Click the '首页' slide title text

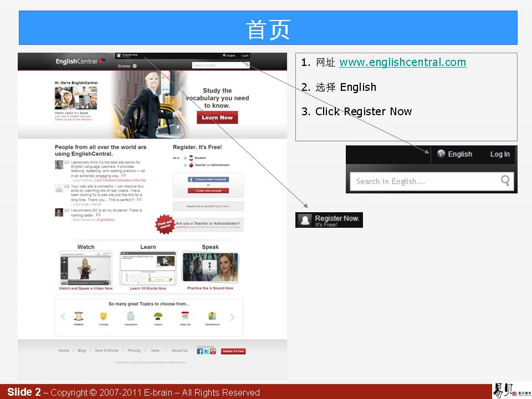point(268,29)
